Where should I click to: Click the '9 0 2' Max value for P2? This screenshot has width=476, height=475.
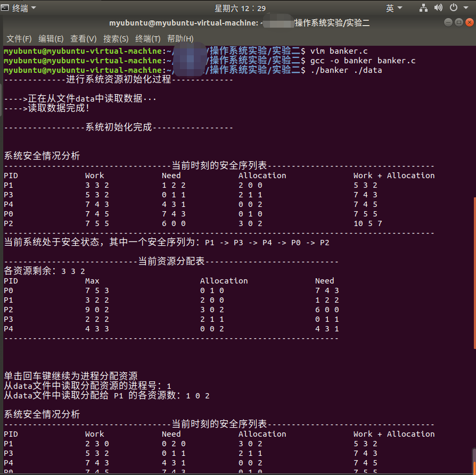97,310
